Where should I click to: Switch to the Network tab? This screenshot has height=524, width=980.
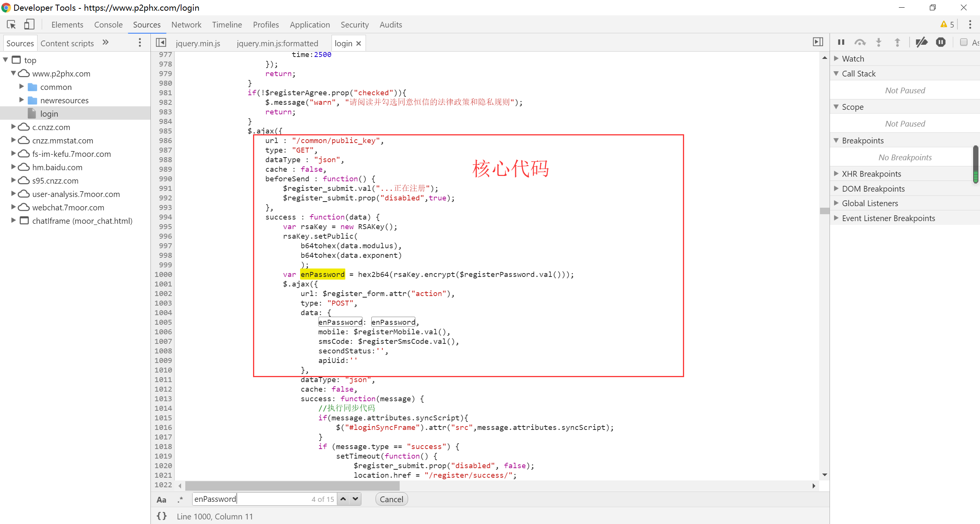(x=186, y=24)
